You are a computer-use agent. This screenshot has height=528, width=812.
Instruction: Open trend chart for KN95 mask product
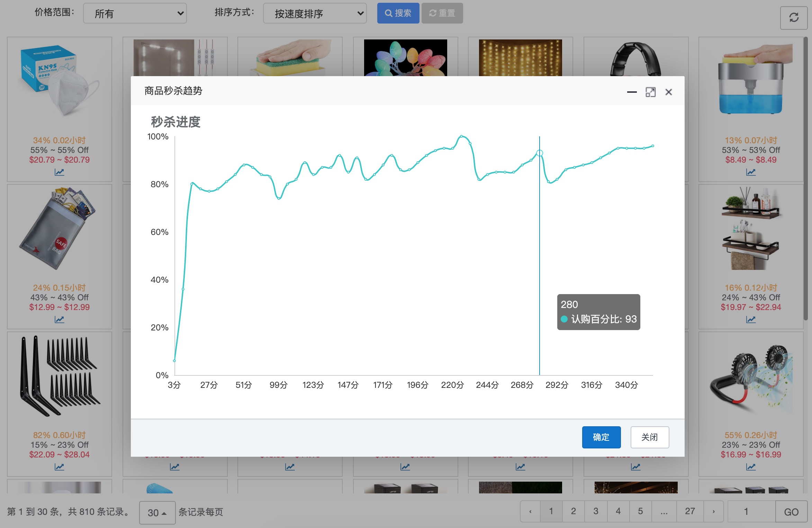point(59,172)
